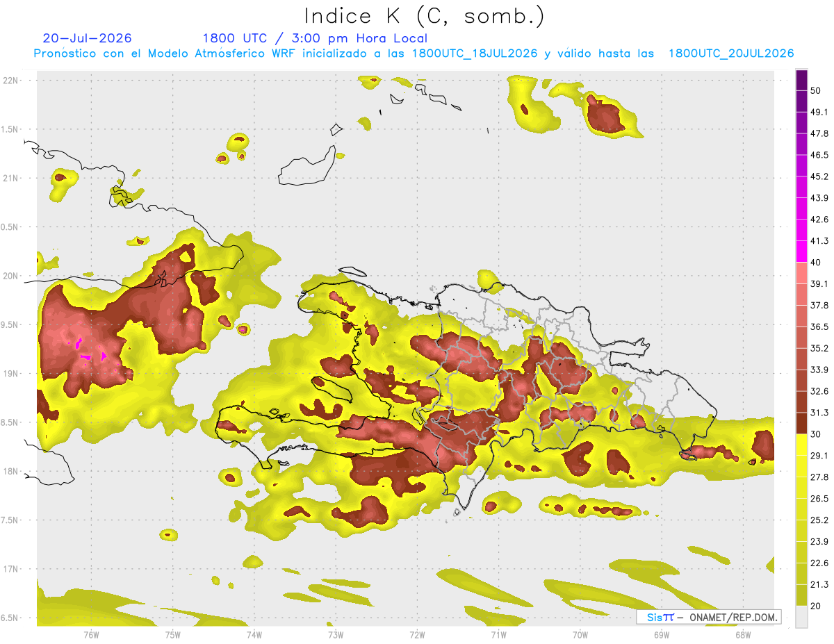Click the latitude label "22N"

11,81
